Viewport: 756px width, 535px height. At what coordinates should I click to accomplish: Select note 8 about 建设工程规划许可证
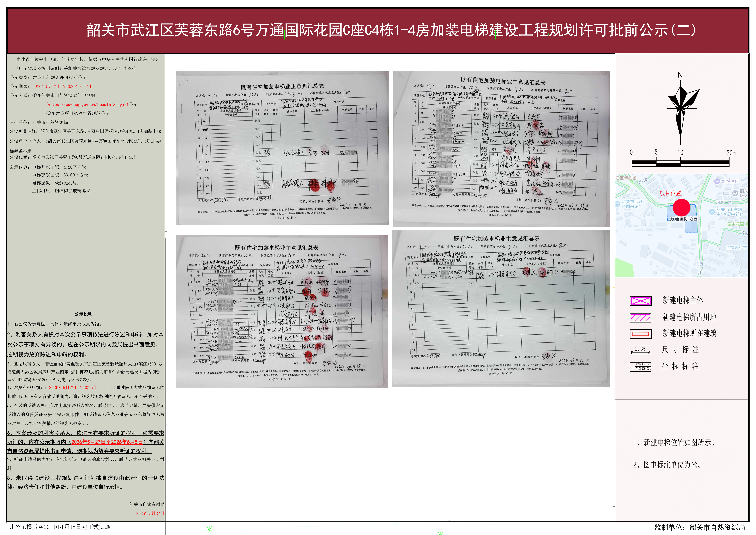(86, 482)
